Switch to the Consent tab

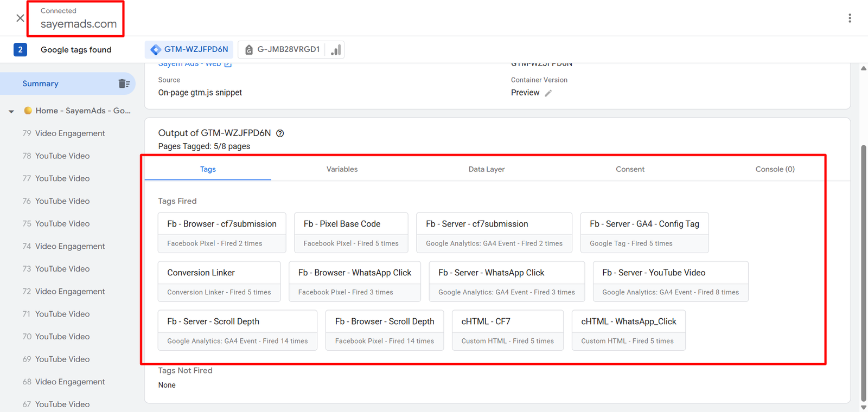[x=630, y=169]
